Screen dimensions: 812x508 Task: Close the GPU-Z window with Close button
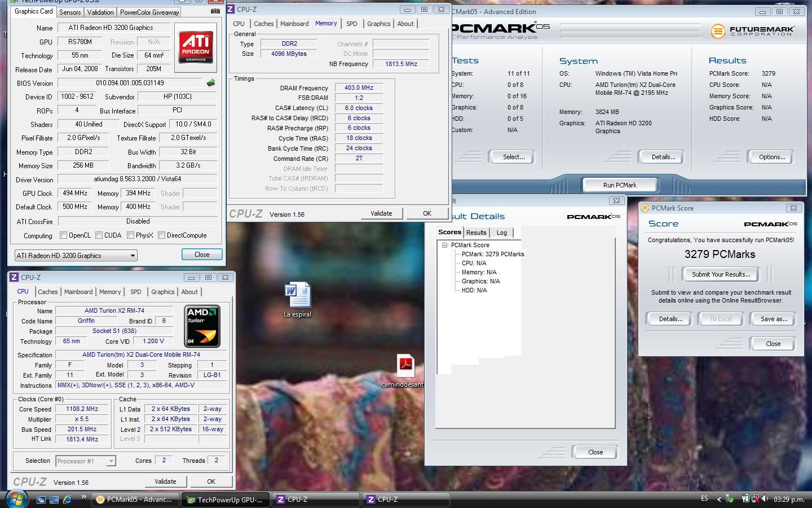click(202, 255)
